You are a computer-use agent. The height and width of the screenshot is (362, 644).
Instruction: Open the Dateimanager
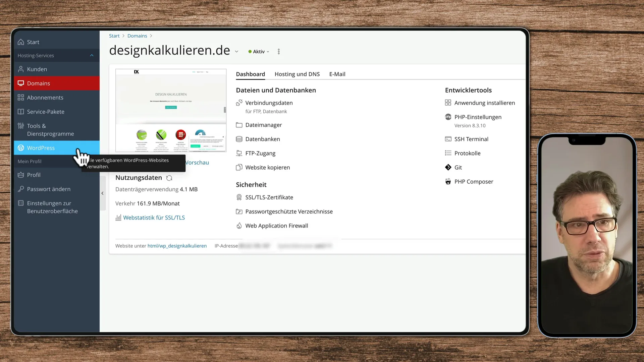[263, 125]
